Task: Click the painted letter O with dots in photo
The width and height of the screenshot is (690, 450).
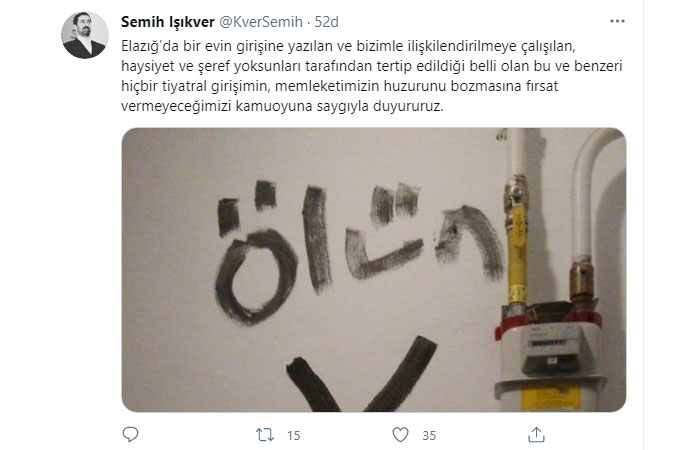Action: coord(254,254)
